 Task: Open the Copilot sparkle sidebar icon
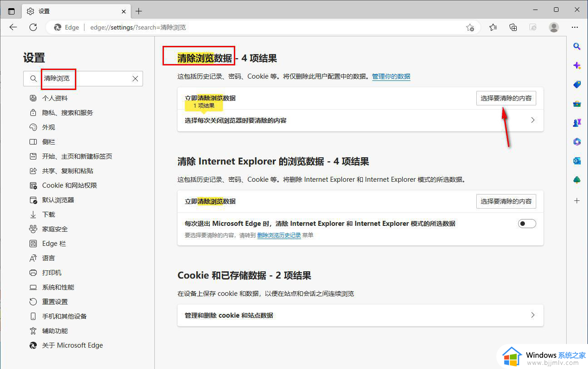click(577, 65)
